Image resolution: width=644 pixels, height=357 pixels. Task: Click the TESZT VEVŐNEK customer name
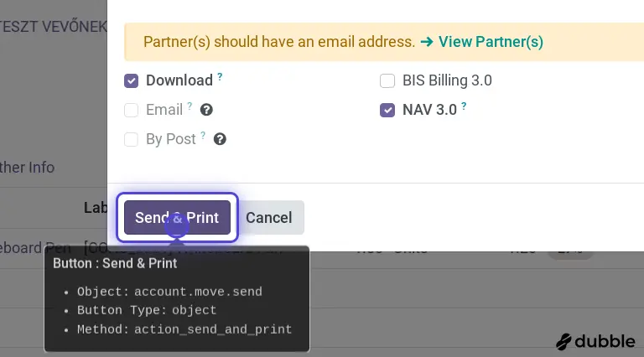(x=54, y=26)
